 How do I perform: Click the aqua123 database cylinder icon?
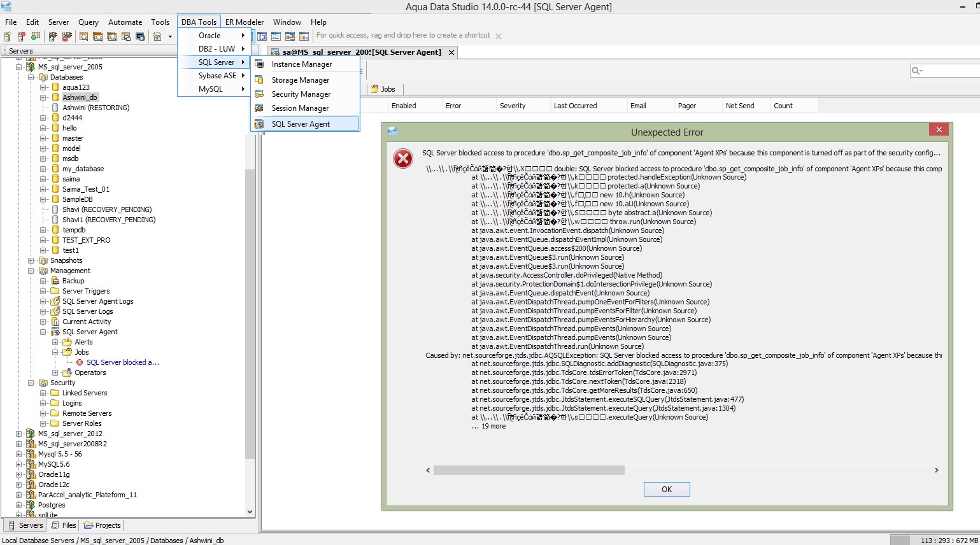point(55,87)
